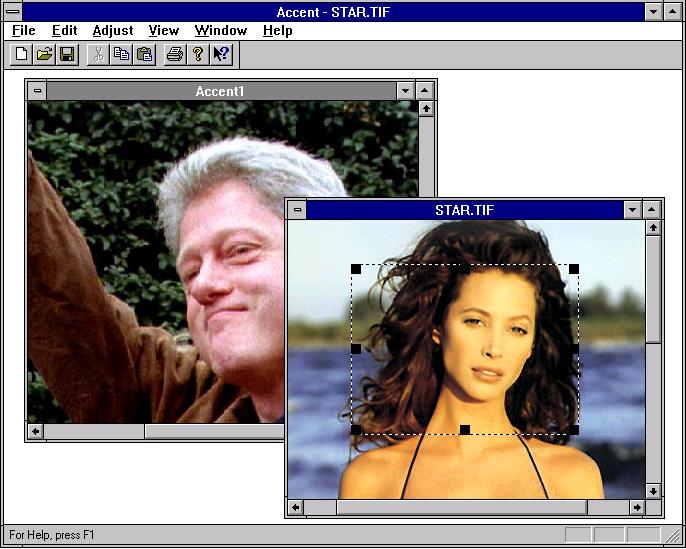The width and height of the screenshot is (686, 549).
Task: Click the Accent1 title bar
Action: click(x=221, y=91)
